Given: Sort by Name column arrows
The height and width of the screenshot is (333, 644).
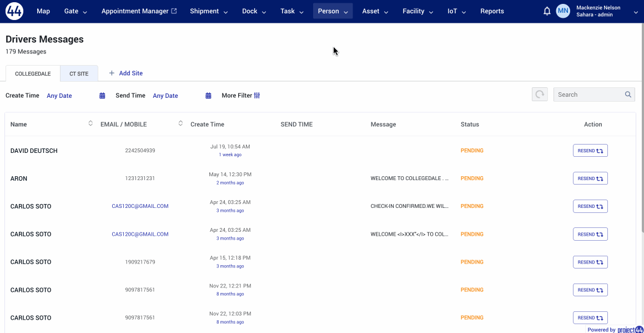Looking at the screenshot, I should [x=90, y=123].
